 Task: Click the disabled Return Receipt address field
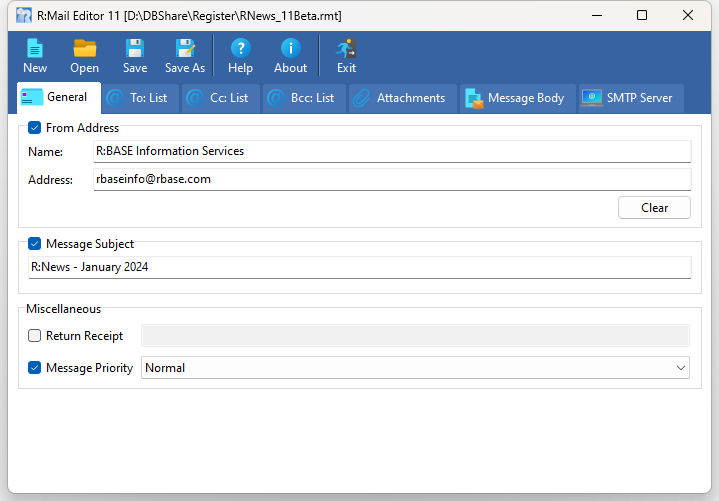(x=415, y=336)
